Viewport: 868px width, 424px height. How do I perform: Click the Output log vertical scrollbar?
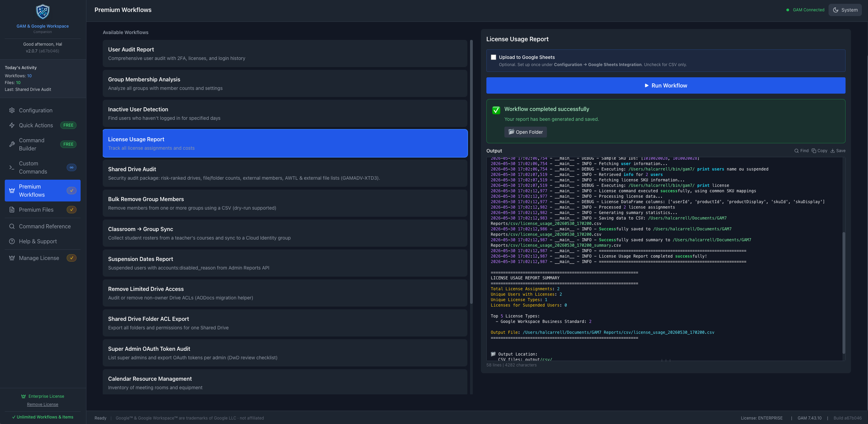point(843,293)
